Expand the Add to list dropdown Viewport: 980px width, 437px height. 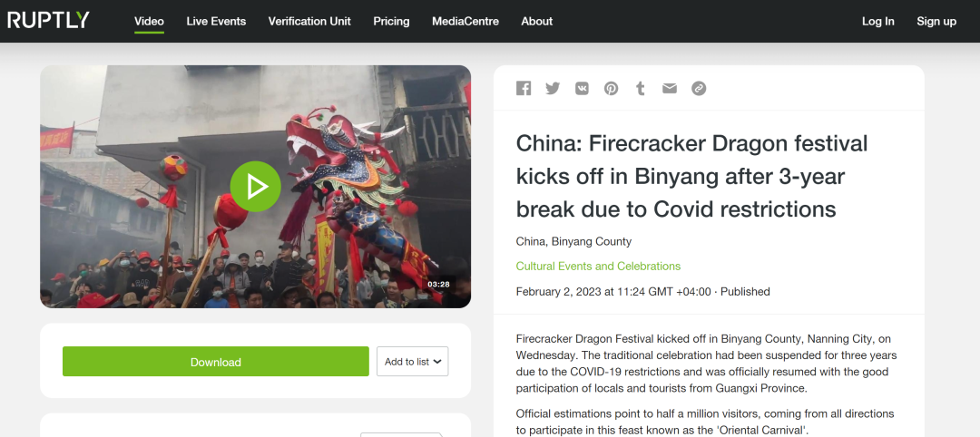click(413, 362)
